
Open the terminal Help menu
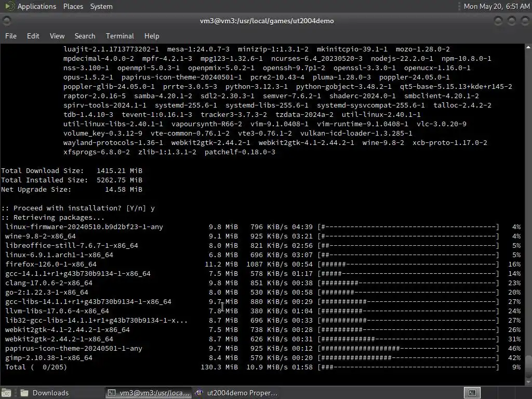152,36
